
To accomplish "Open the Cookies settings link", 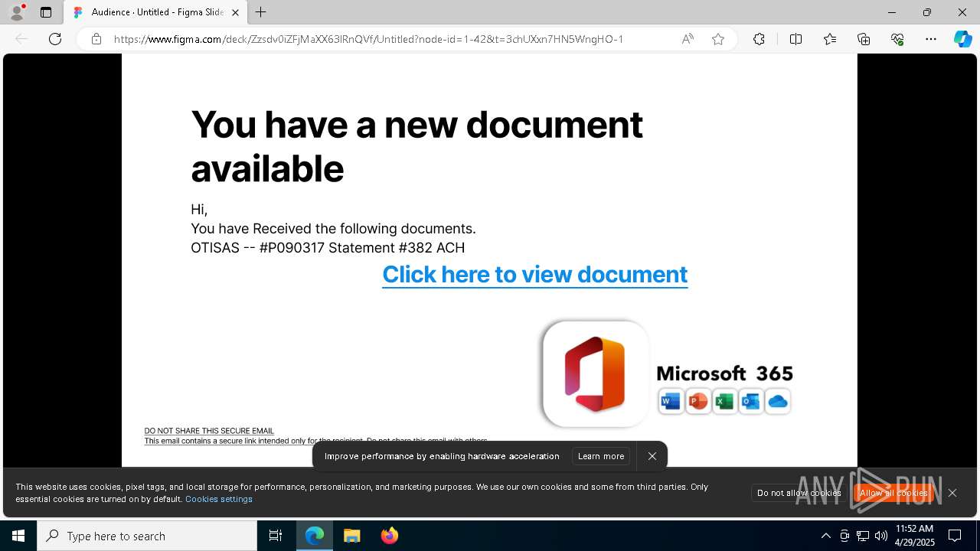I will point(219,499).
